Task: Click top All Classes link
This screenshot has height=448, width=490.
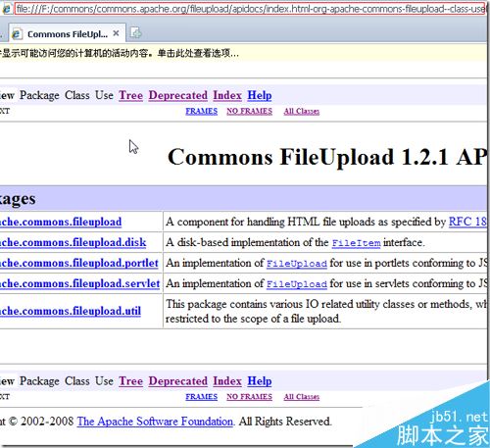Action: coord(302,111)
